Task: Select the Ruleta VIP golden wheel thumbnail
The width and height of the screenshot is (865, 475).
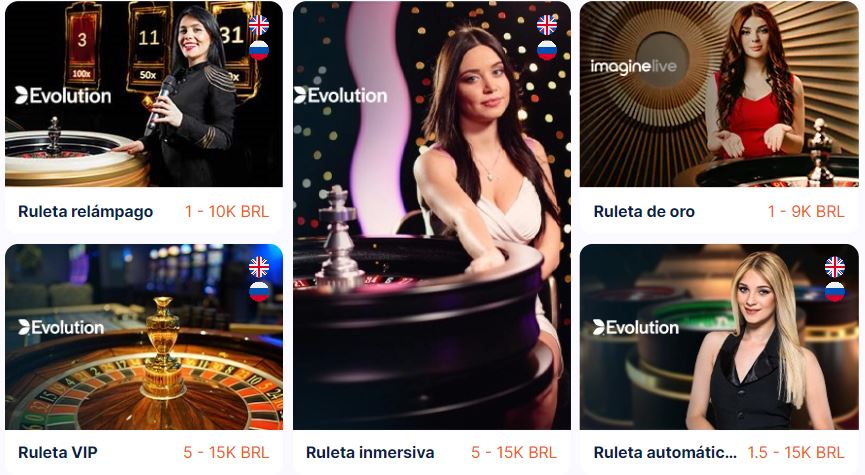Action: click(144, 337)
